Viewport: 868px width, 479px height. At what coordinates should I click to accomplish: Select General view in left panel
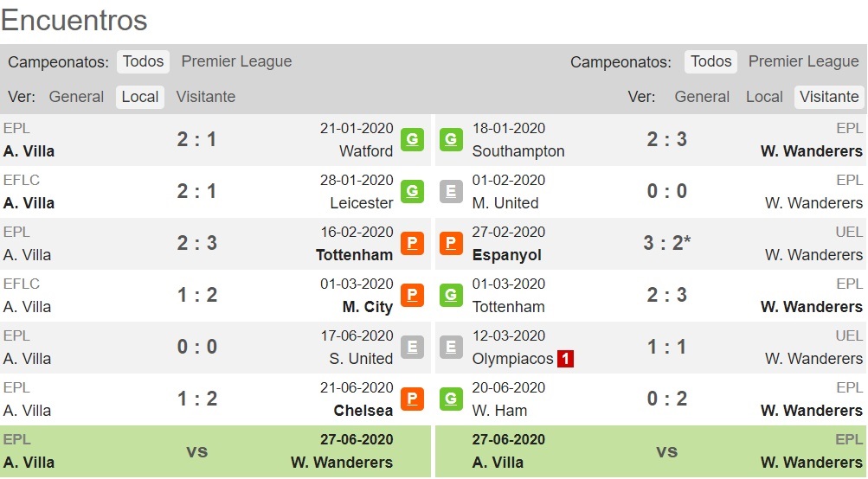pos(76,97)
